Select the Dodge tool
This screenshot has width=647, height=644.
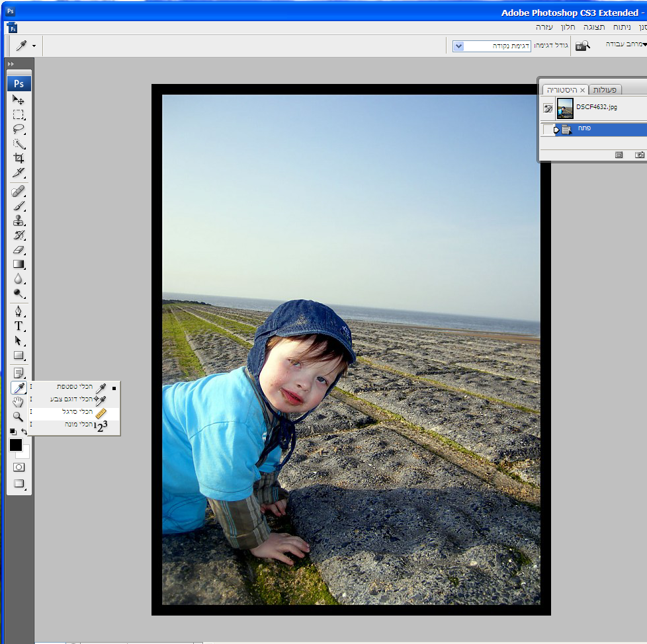(18, 293)
